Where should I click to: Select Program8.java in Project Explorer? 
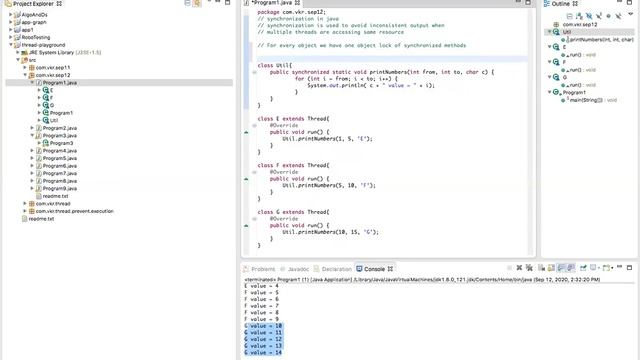(60, 181)
